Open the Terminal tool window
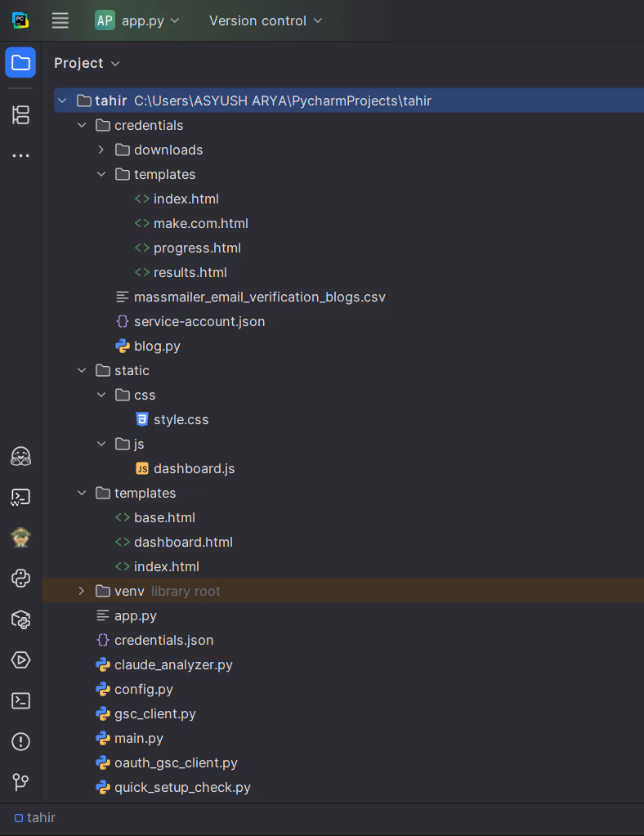This screenshot has height=836, width=644. coord(20,700)
